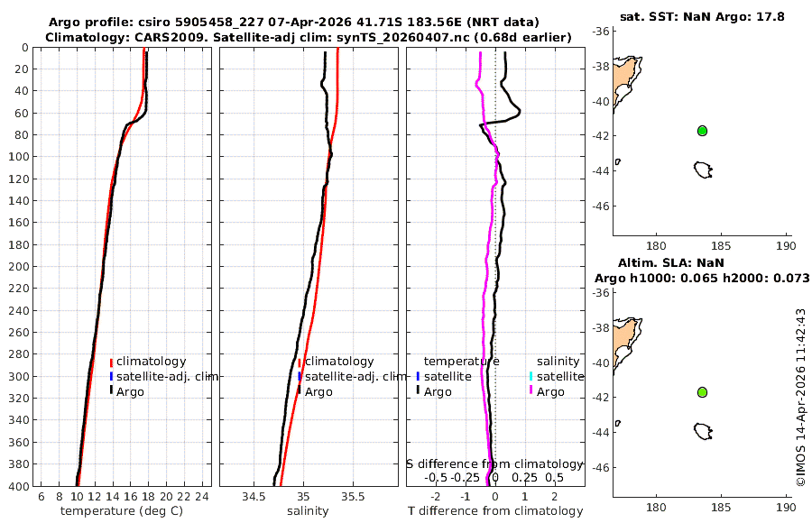Viewport: 812px width, 523px height.
Task: Click the 'temperature' legend header in difference panel
Action: pyautogui.click(x=461, y=362)
